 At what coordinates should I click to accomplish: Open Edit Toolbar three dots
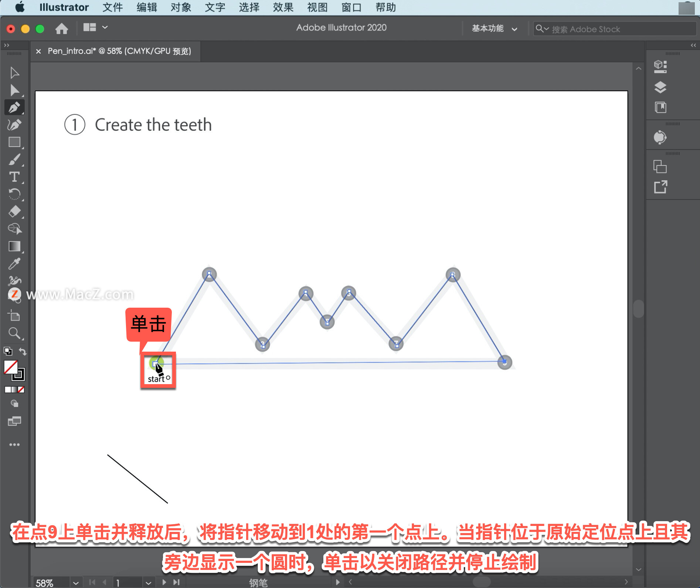pos(14,445)
